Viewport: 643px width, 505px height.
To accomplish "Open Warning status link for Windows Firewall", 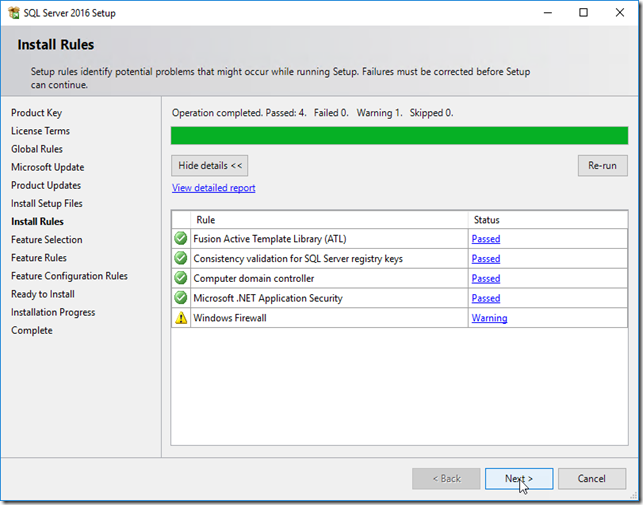I will click(x=489, y=318).
